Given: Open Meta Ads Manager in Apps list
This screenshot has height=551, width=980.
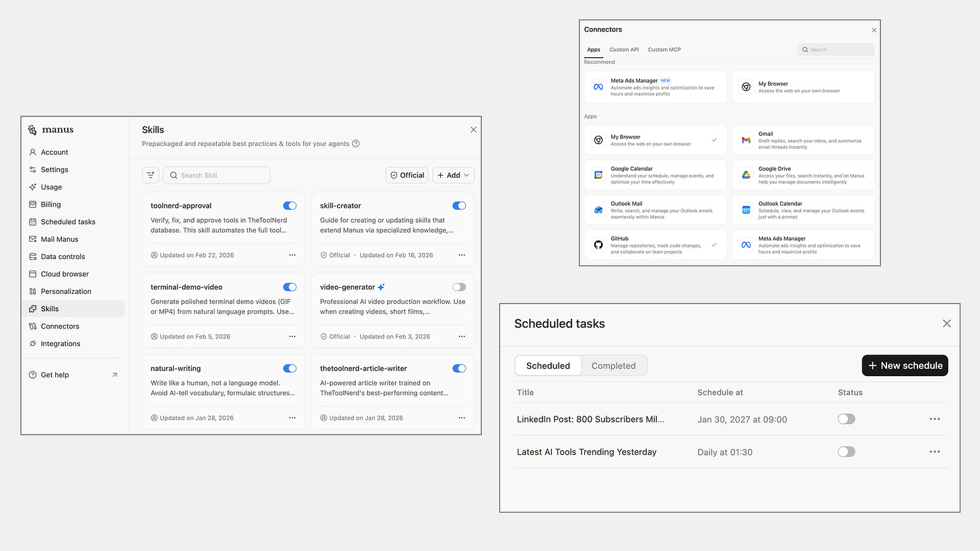Looking at the screenshot, I should pyautogui.click(x=803, y=245).
